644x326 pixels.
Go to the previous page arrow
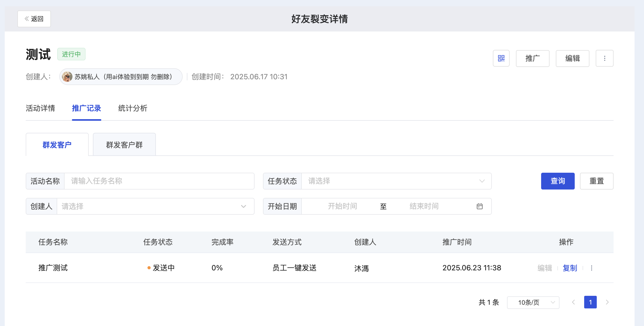coord(573,302)
